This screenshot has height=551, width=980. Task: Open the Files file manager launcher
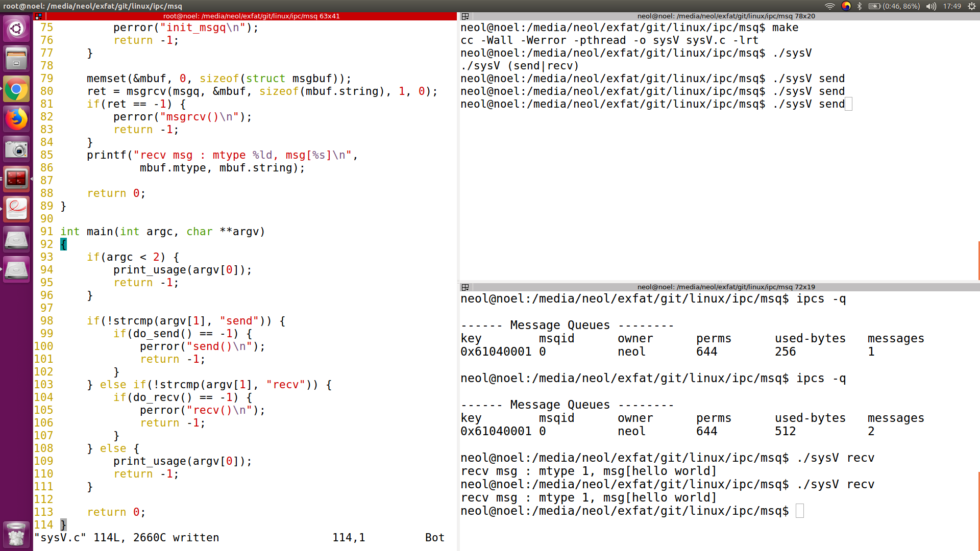16,59
